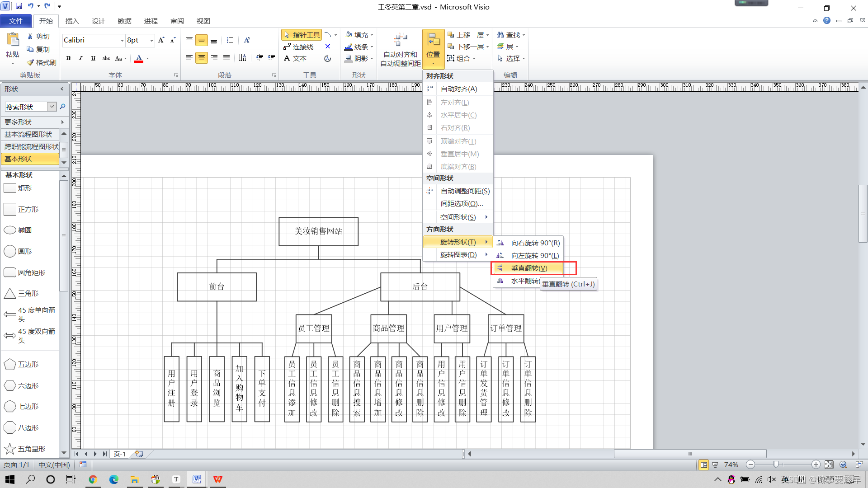Click the red font color swatch
This screenshot has width=868, height=488.
(x=139, y=58)
